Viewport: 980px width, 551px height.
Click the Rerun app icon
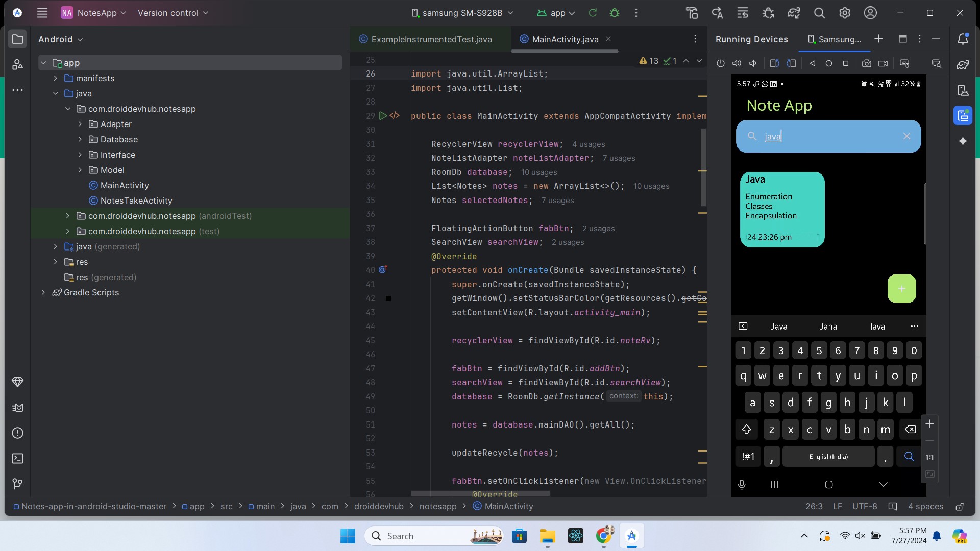[593, 13]
